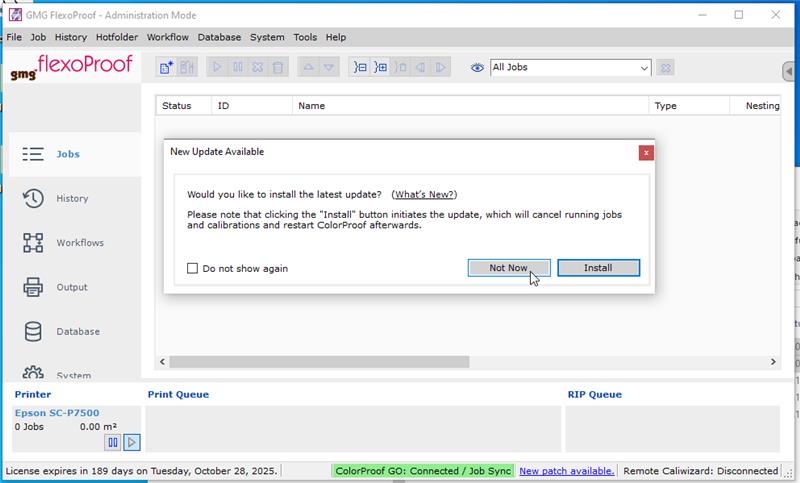Click the RIP Queue heading
Image resolution: width=800 pixels, height=483 pixels.
[x=595, y=394]
